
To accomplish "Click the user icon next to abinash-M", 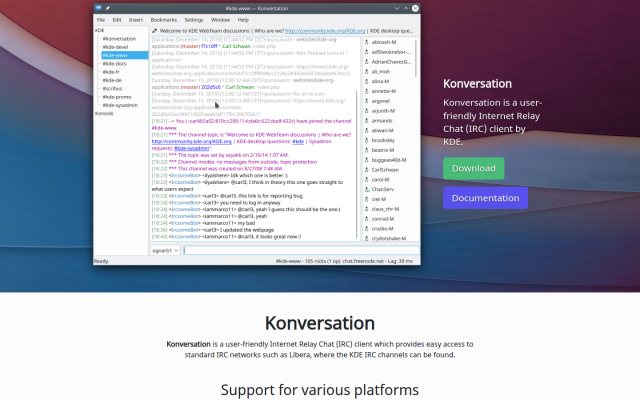I will [x=367, y=42].
